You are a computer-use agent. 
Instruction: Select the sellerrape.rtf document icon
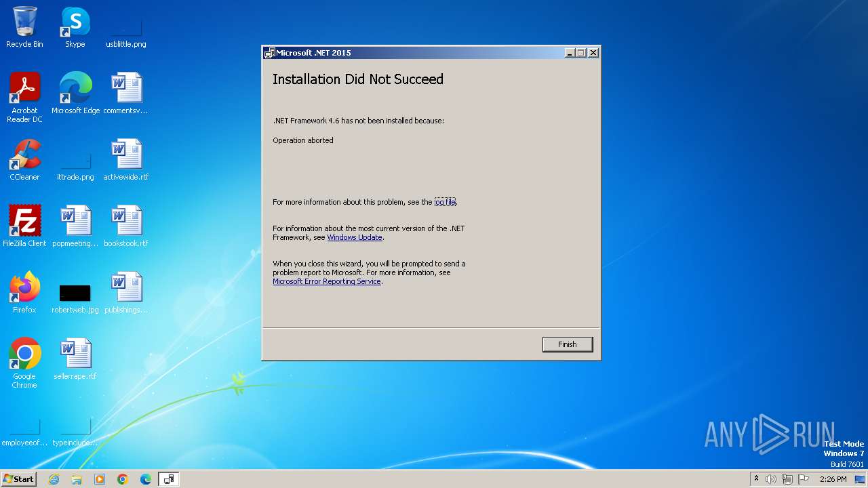point(75,359)
